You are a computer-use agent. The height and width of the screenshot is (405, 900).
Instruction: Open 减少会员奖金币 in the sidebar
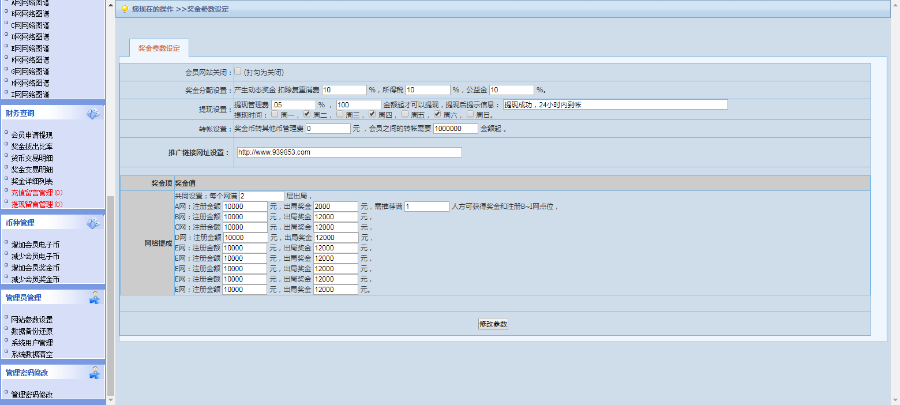[36, 279]
